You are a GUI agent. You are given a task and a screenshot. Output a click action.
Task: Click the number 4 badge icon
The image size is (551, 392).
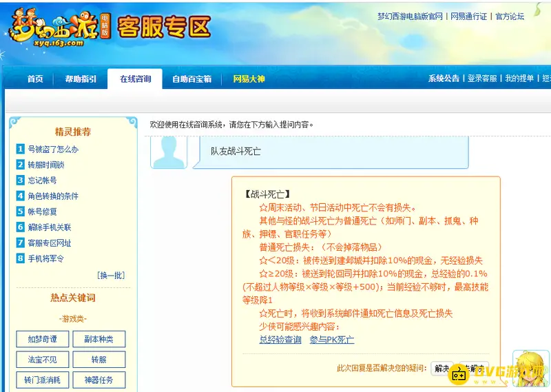coord(21,196)
